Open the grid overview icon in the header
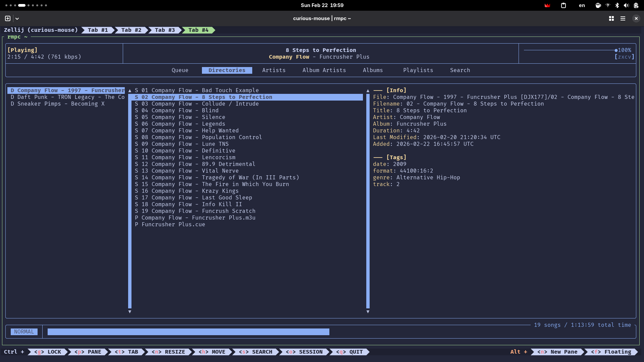The width and height of the screenshot is (644, 362). point(611,18)
